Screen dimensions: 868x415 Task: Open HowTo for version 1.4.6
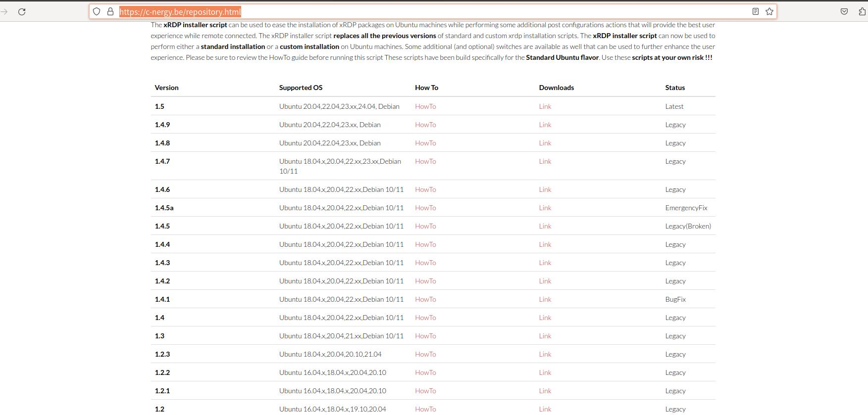click(x=425, y=189)
